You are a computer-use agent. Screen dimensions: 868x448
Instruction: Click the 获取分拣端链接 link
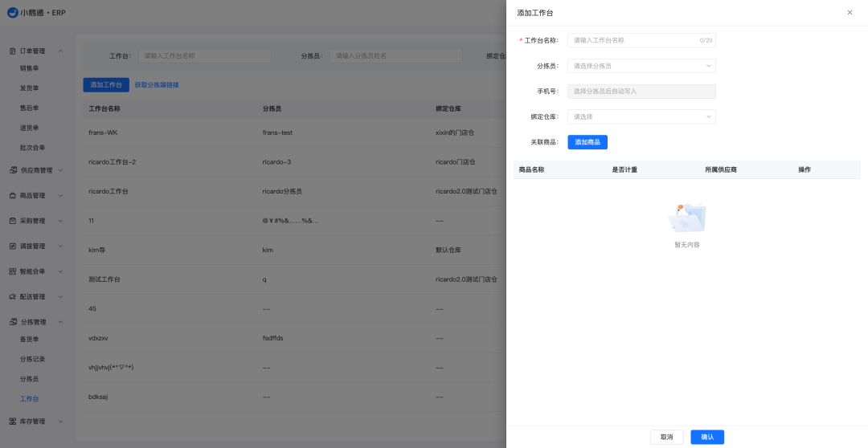(157, 85)
